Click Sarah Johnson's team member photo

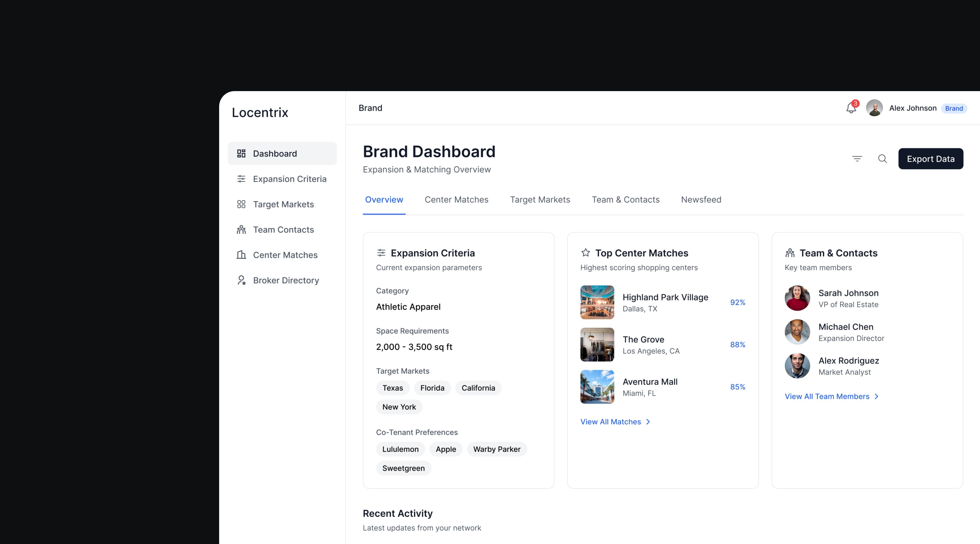click(x=797, y=298)
